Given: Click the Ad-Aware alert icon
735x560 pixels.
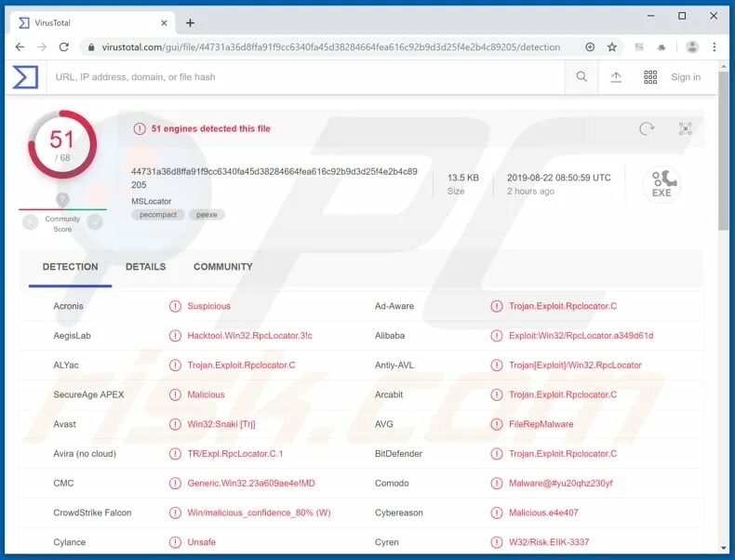Looking at the screenshot, I should pyautogui.click(x=497, y=306).
